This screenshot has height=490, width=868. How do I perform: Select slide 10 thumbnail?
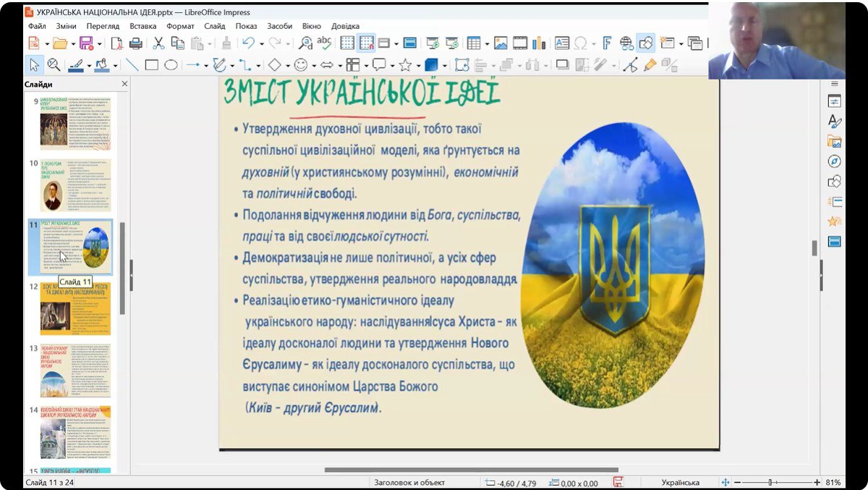tap(75, 185)
